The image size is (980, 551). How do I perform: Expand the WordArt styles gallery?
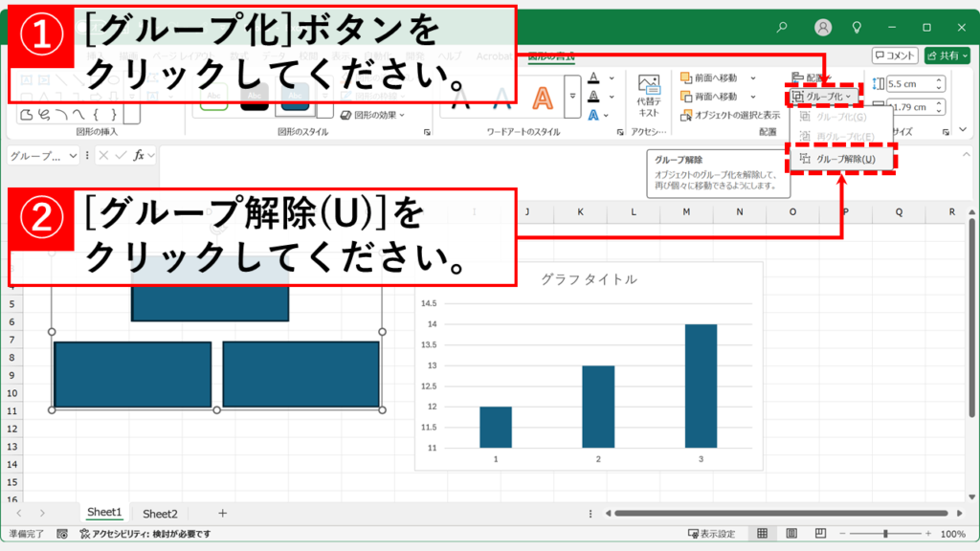[572, 97]
